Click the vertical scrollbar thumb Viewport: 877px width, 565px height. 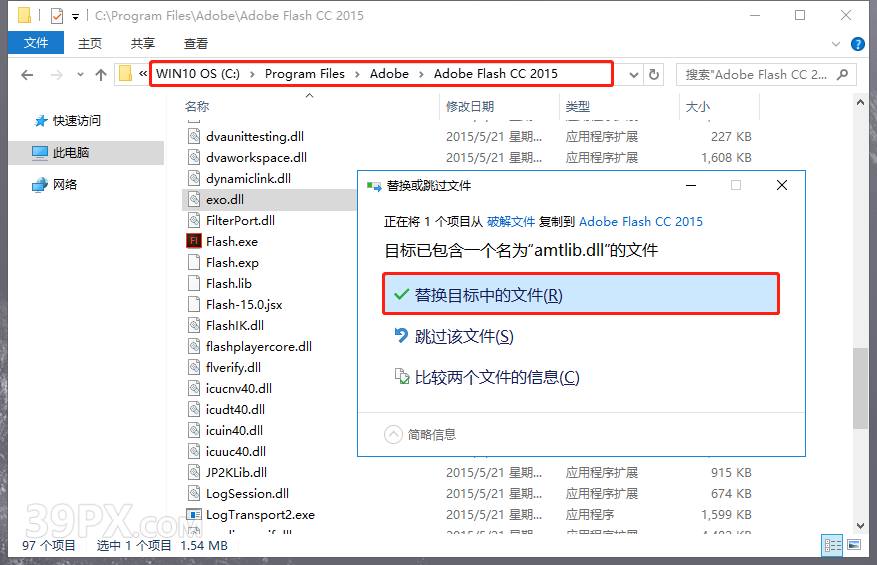click(x=860, y=388)
